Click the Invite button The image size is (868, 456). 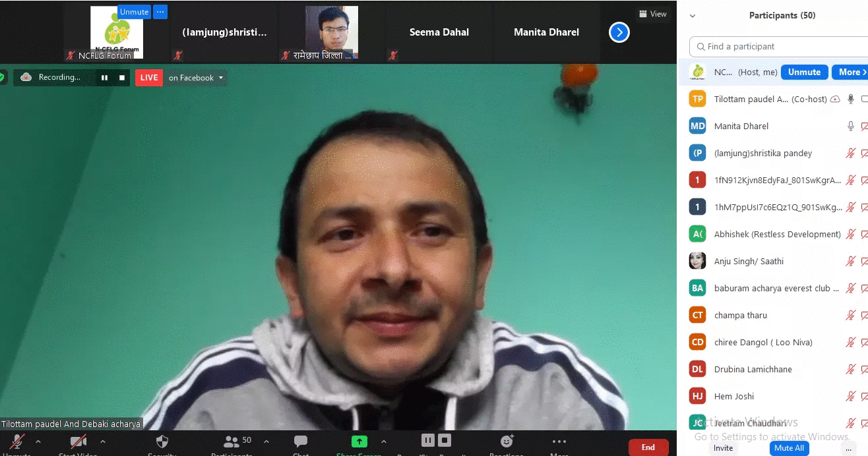pyautogui.click(x=724, y=448)
